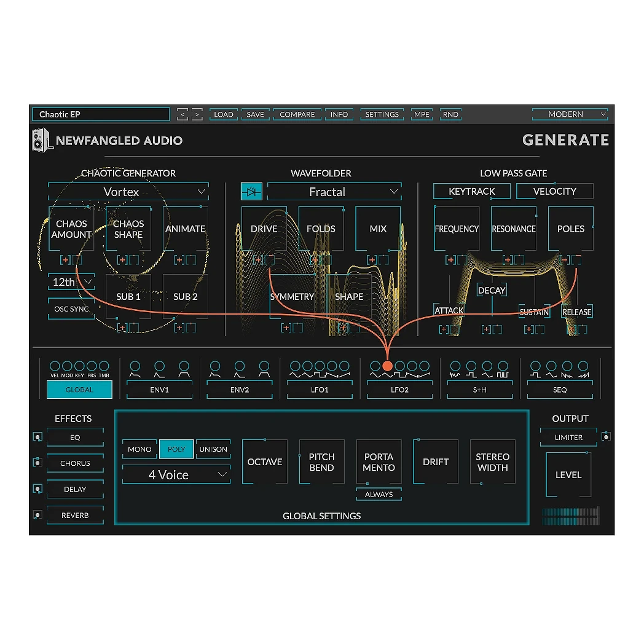Open the Fractal wavefolder type dropdown
This screenshot has height=644, width=644.
coord(334,192)
